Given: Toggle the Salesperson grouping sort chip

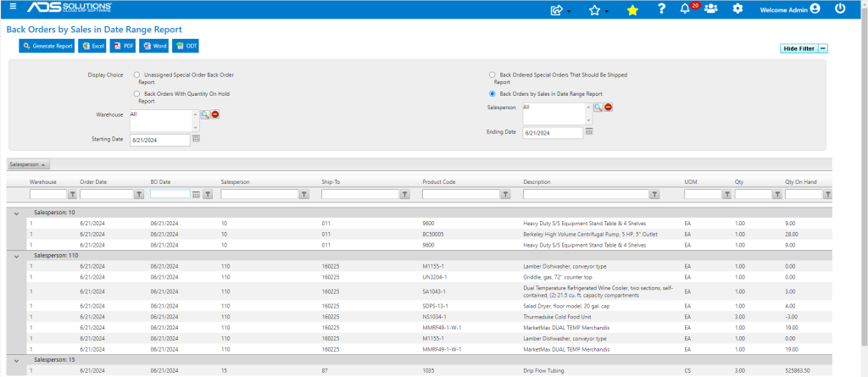Looking at the screenshot, I should (x=28, y=164).
